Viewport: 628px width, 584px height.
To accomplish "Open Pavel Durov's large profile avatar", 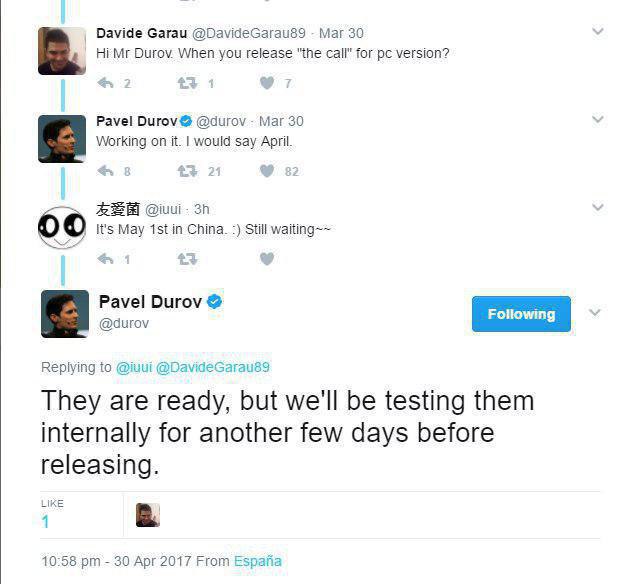I will pos(65,314).
